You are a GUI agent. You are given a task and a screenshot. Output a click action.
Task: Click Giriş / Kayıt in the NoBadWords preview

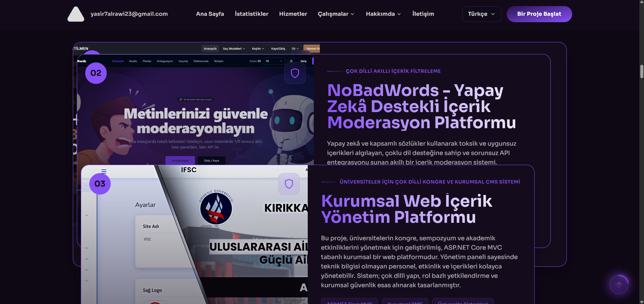point(211,160)
